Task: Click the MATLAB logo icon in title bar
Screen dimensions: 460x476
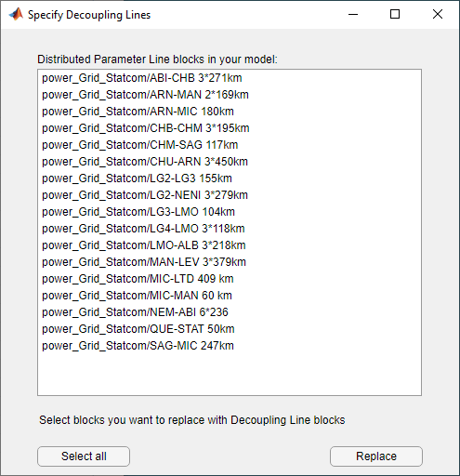Action: pos(16,14)
